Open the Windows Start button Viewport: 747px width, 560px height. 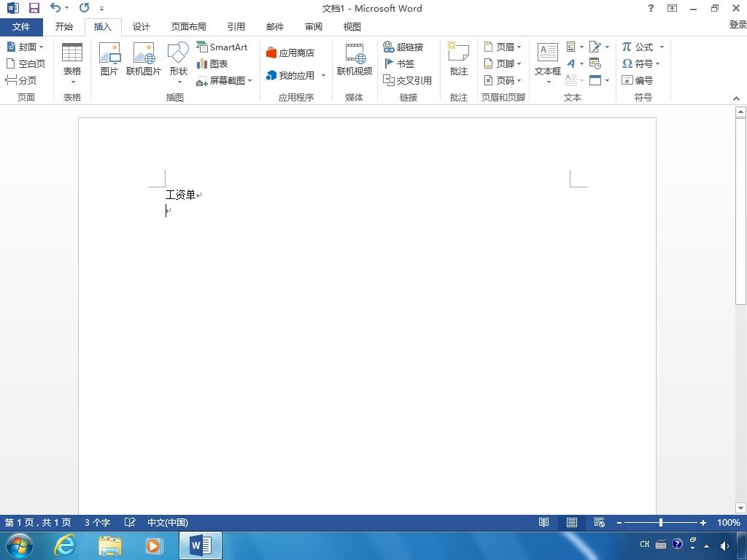tap(19, 545)
